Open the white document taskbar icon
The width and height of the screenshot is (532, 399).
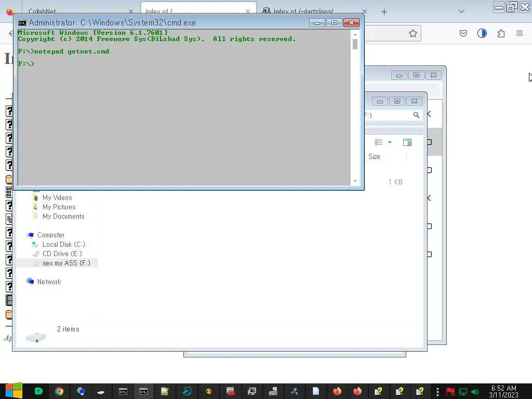click(x=315, y=391)
